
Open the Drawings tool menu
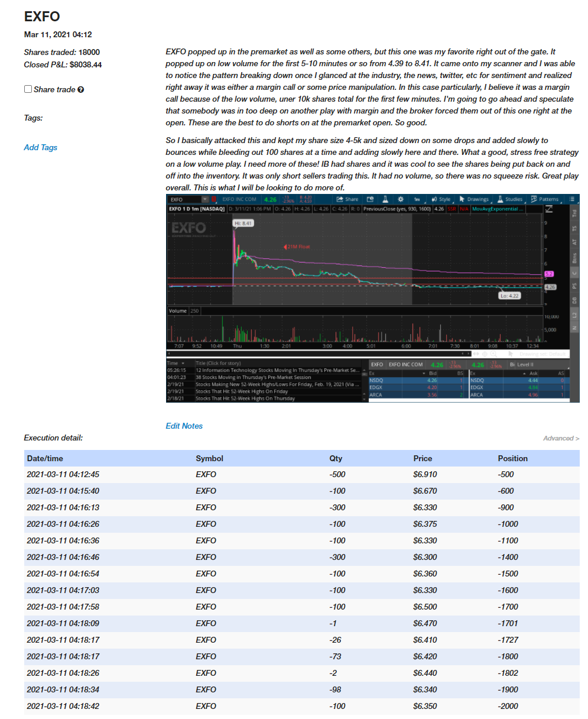point(475,199)
